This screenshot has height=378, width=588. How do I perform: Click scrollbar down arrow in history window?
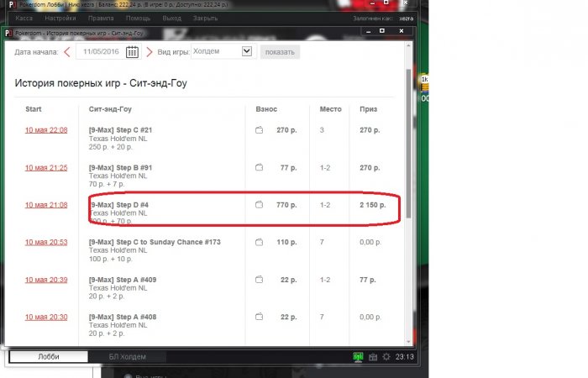point(409,342)
